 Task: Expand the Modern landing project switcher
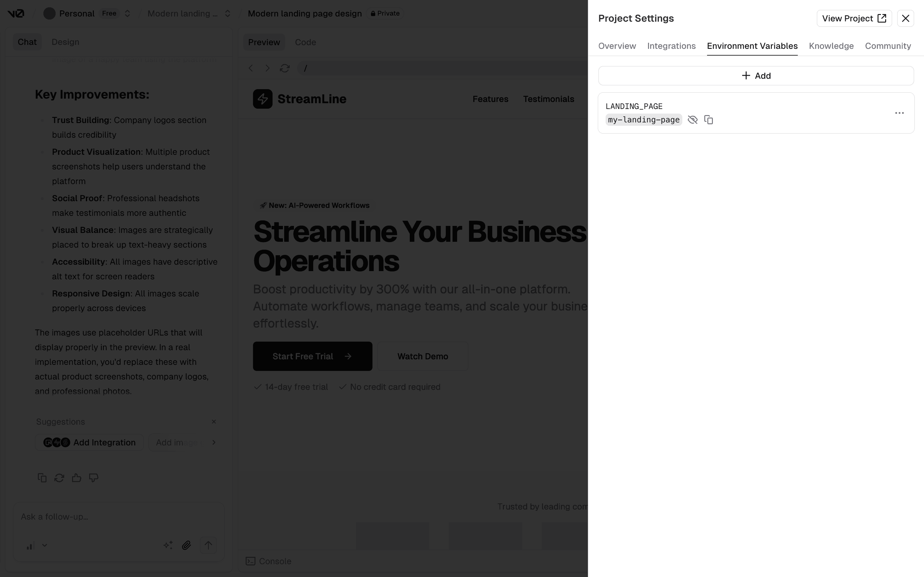(228, 14)
